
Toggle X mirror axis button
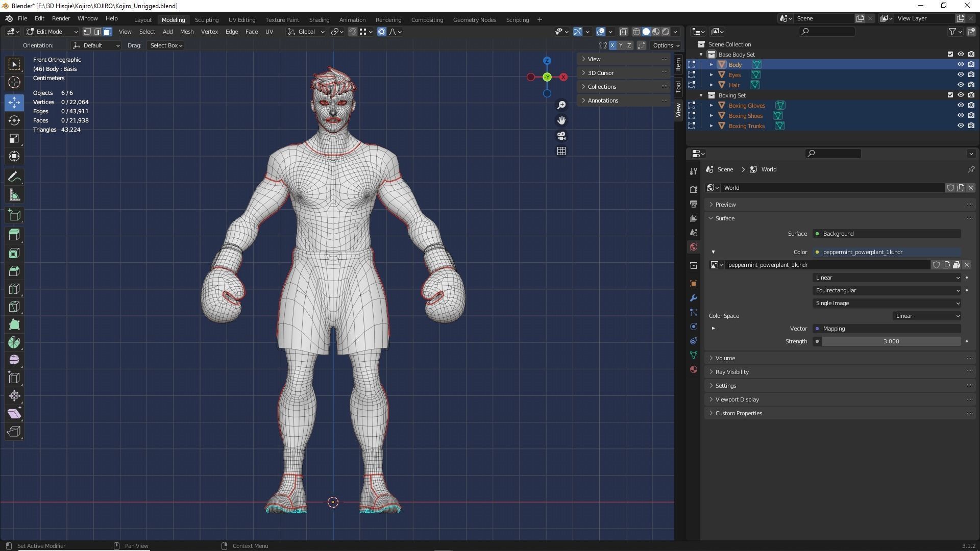[612, 45]
